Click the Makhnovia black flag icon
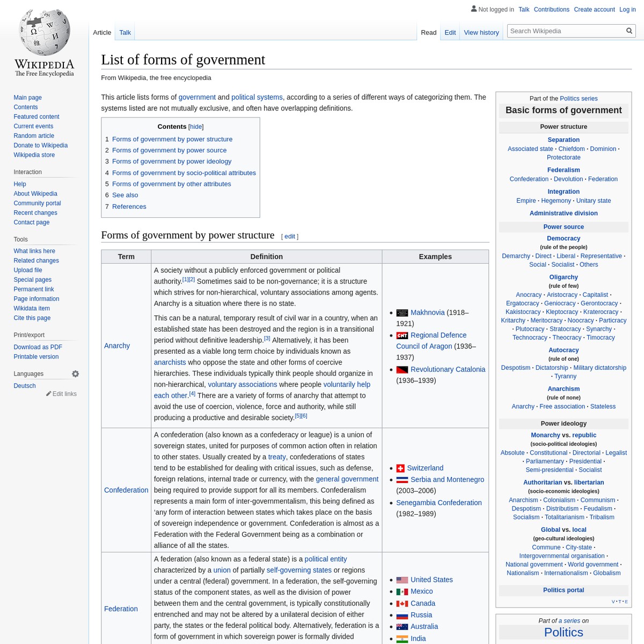 (402, 313)
